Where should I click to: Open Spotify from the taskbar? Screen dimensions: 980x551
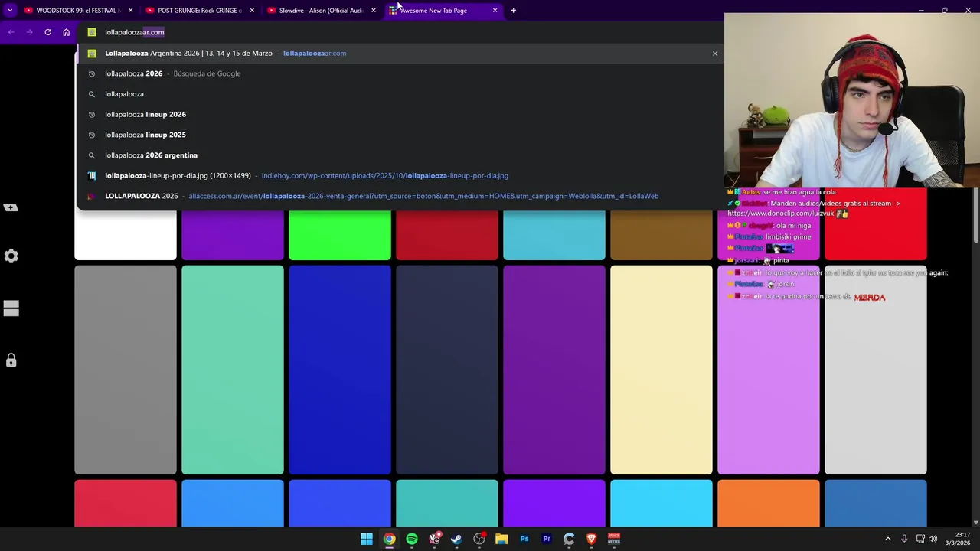(412, 539)
